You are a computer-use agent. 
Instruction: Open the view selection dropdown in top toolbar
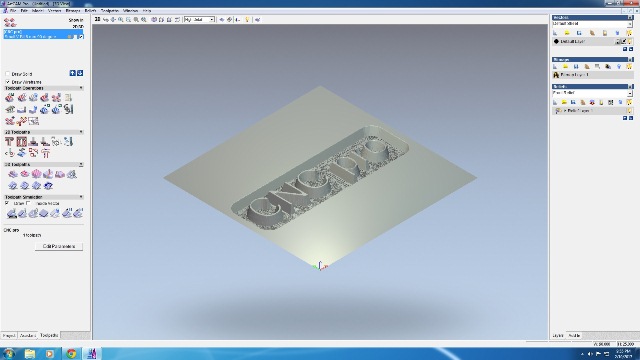coord(212,20)
